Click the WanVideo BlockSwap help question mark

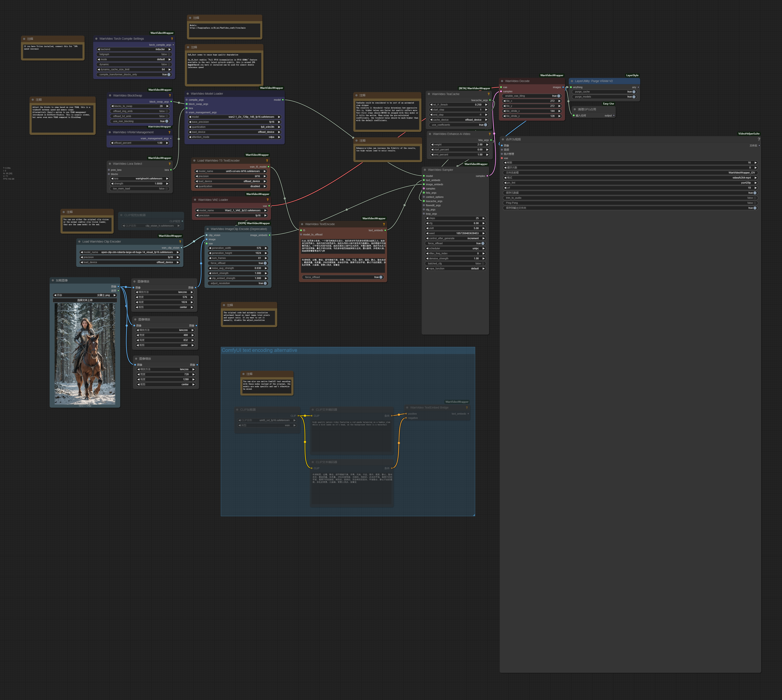point(170,95)
